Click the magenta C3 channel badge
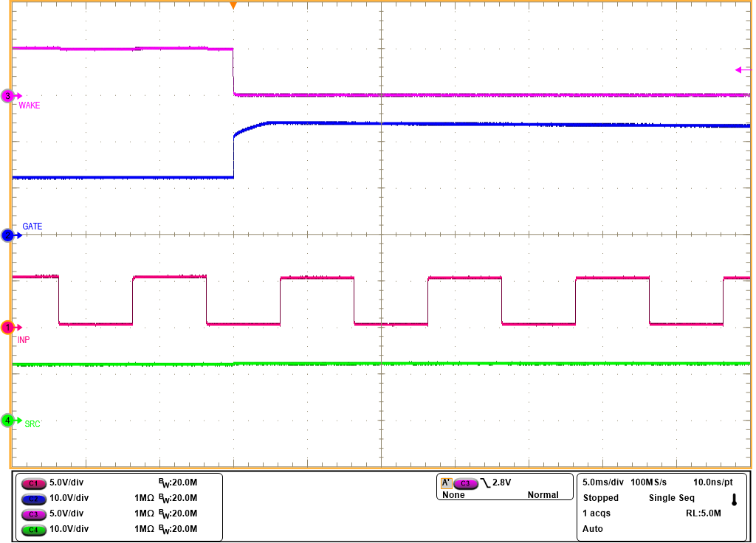 pos(33,513)
